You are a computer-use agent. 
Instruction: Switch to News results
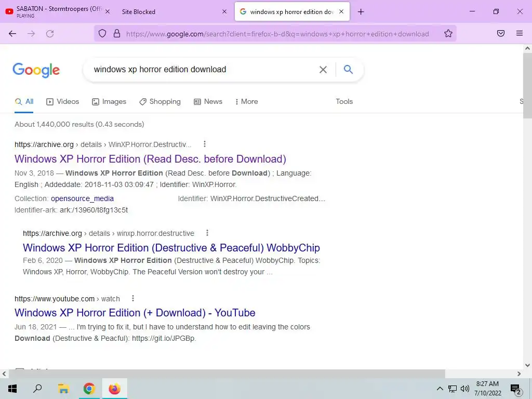[x=208, y=101]
